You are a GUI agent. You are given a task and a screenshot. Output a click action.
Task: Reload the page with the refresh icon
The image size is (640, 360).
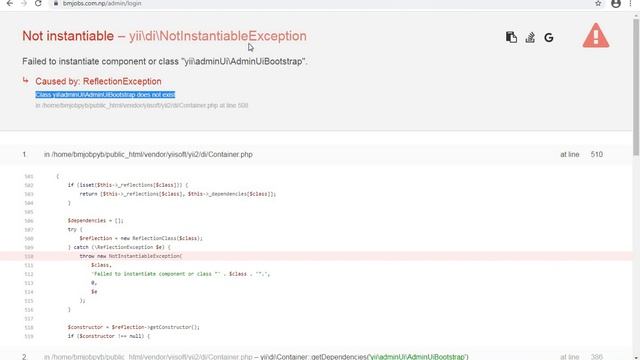[38, 3]
